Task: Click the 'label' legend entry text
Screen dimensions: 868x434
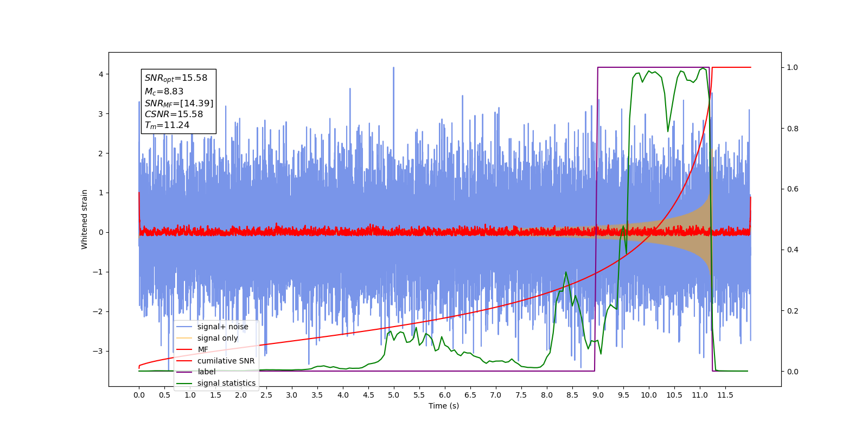Action: tap(206, 372)
